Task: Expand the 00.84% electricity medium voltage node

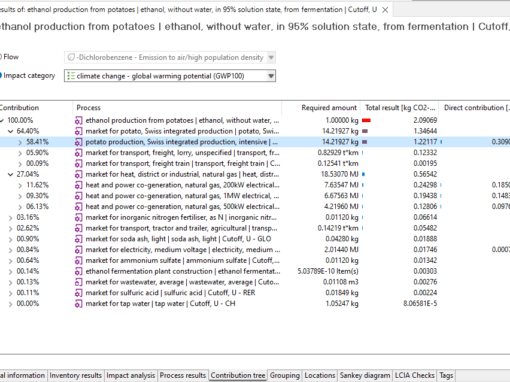Action: (x=10, y=250)
